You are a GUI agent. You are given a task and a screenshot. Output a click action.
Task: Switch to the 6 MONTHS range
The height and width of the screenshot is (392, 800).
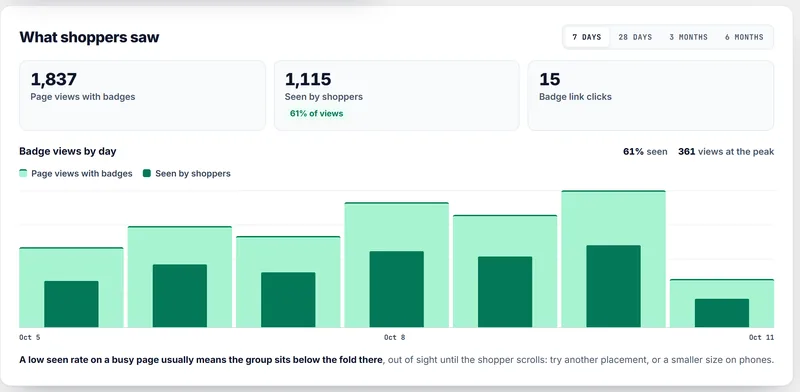744,37
